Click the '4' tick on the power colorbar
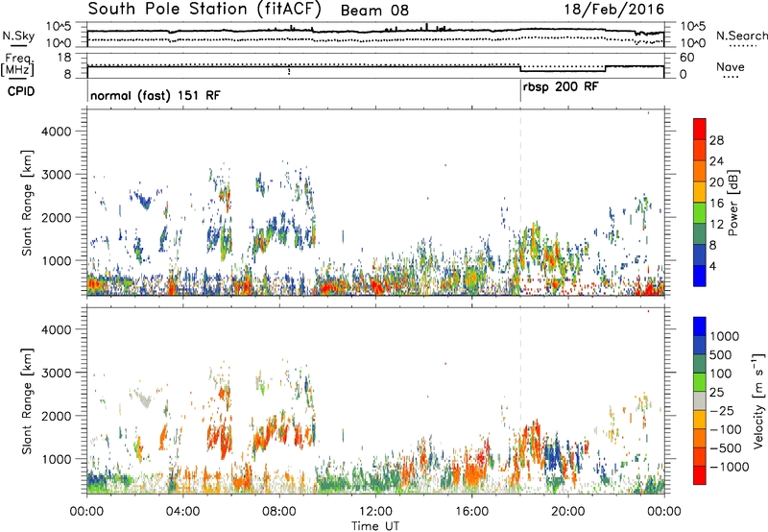 (x=712, y=266)
